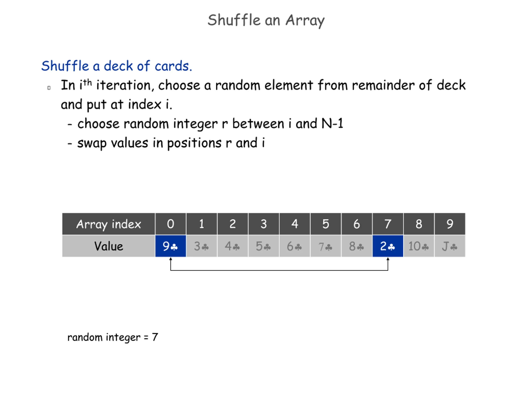Click array index 9 header cell

tap(450, 224)
